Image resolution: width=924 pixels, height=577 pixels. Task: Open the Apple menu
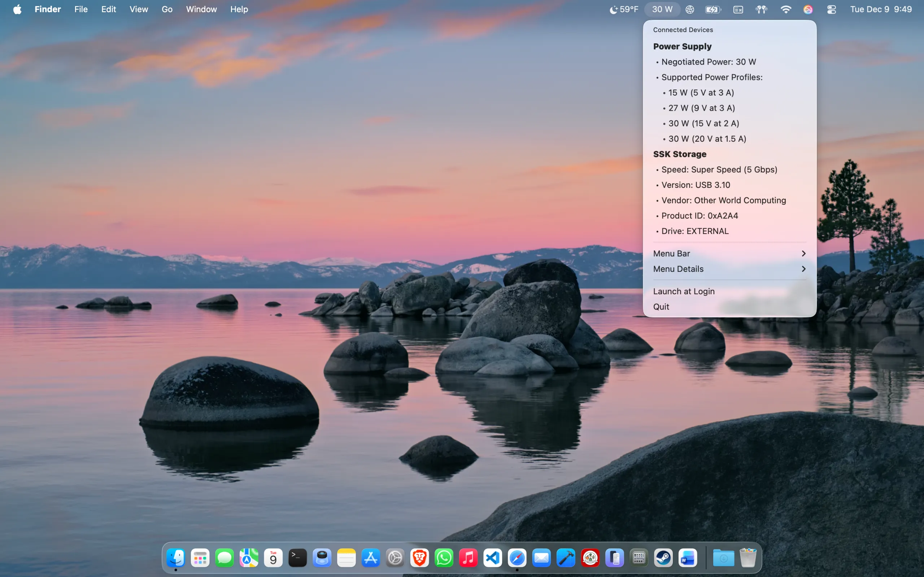click(17, 9)
